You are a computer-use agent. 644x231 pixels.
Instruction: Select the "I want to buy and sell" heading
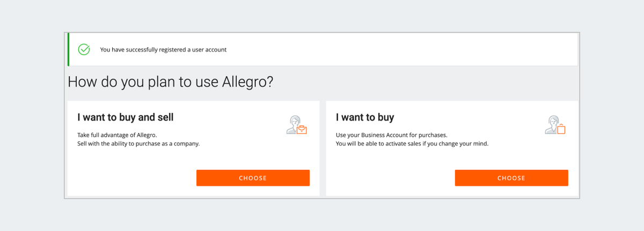[x=126, y=117]
